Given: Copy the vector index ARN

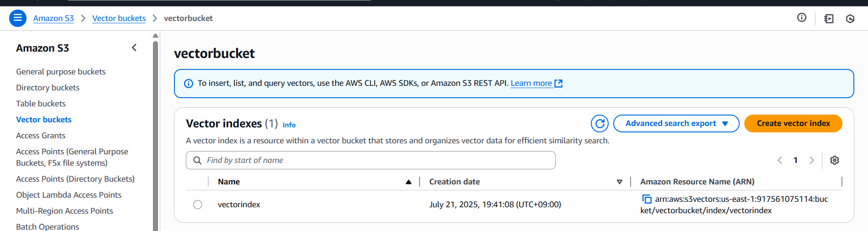Looking at the screenshot, I should (x=647, y=199).
